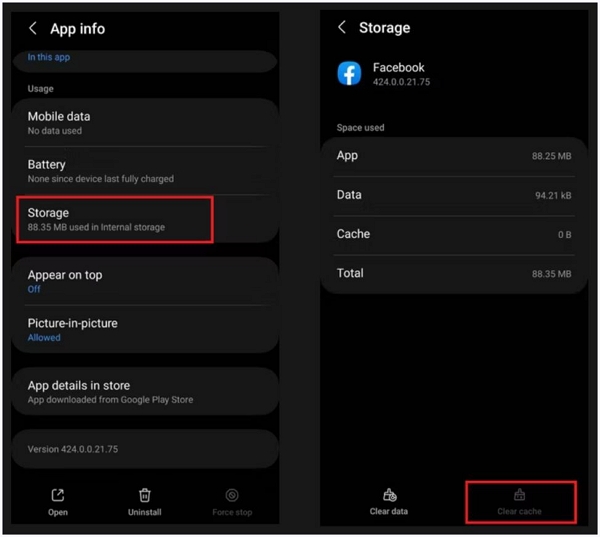600x537 pixels.
Task: Tap the Open icon
Action: click(x=58, y=495)
